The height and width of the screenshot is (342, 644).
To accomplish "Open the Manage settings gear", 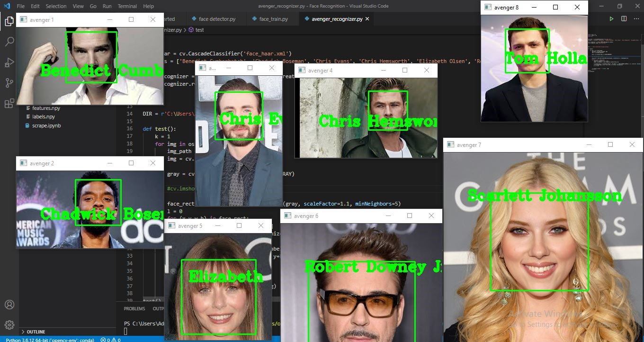I will pos(9,324).
